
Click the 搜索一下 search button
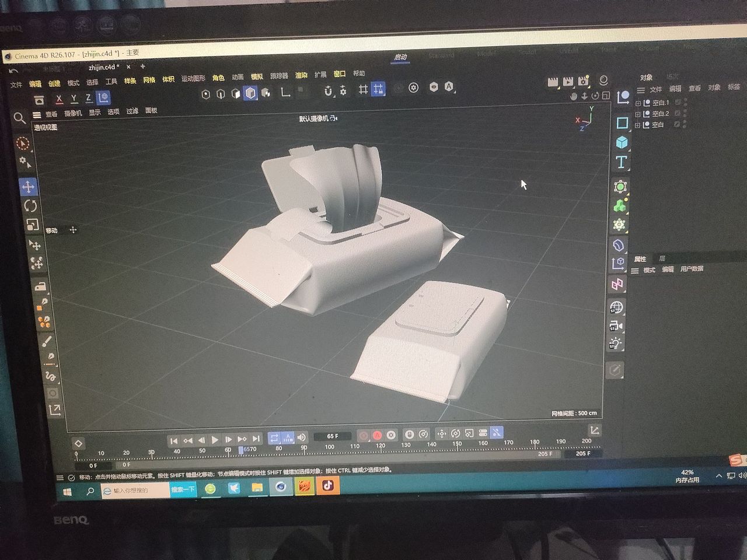pos(183,489)
